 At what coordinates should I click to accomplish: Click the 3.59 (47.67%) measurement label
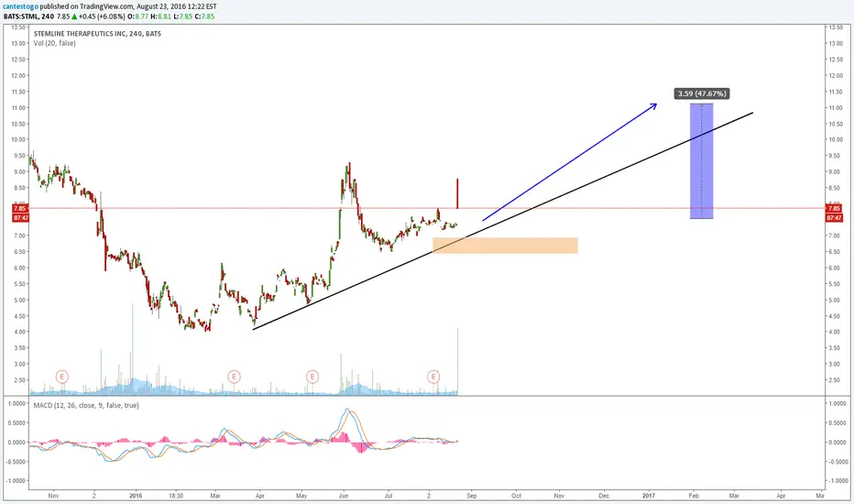(702, 93)
